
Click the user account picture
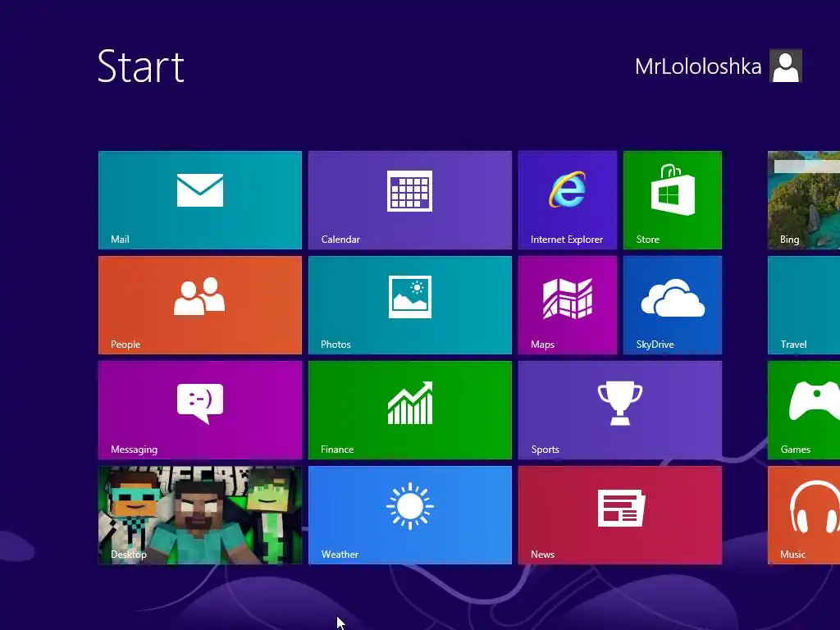pos(785,66)
